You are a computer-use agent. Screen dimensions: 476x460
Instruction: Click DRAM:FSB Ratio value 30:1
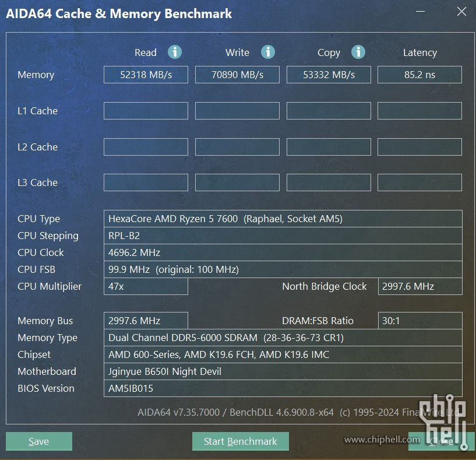click(420, 321)
